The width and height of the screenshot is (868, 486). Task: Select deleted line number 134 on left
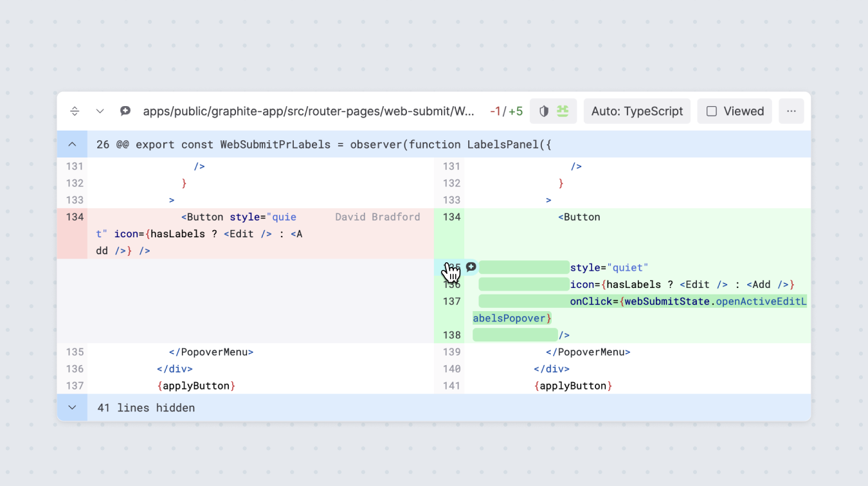75,217
